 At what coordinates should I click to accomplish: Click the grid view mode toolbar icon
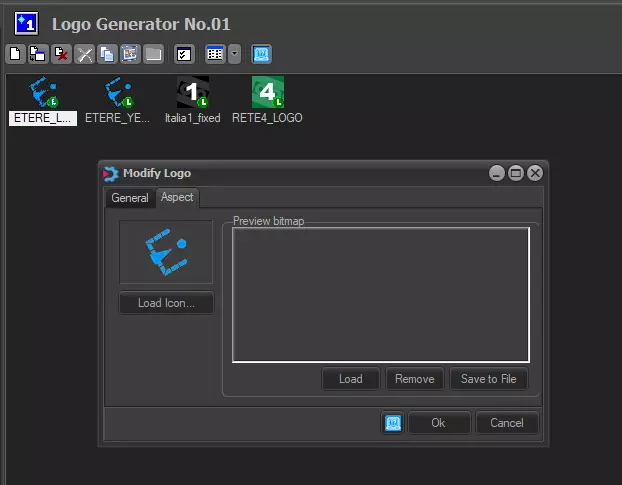[x=214, y=54]
